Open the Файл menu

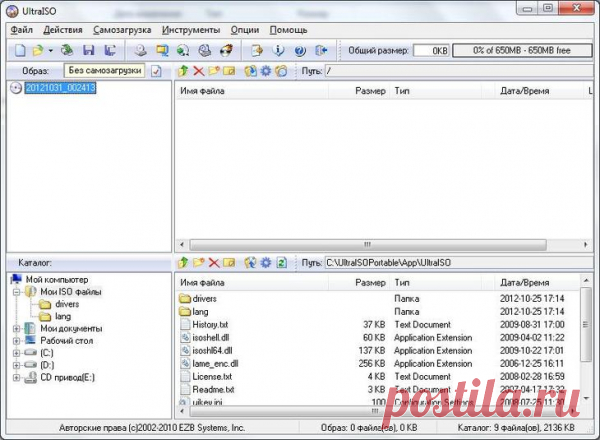tap(21, 30)
